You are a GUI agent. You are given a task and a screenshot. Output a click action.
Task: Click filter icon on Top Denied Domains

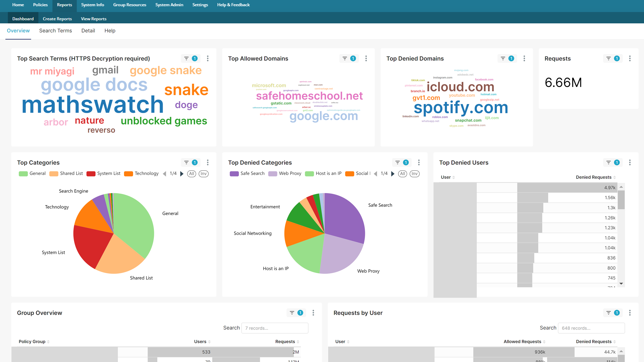[503, 58]
